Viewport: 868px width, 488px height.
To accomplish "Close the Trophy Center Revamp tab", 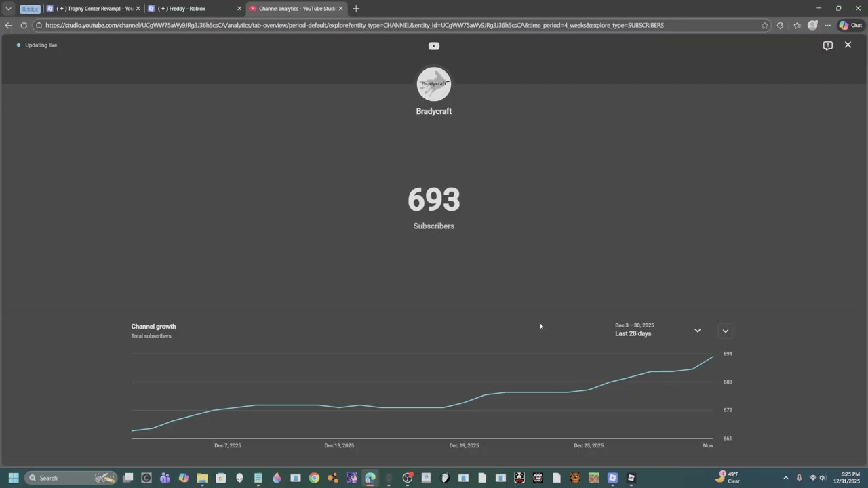I will 138,9.
